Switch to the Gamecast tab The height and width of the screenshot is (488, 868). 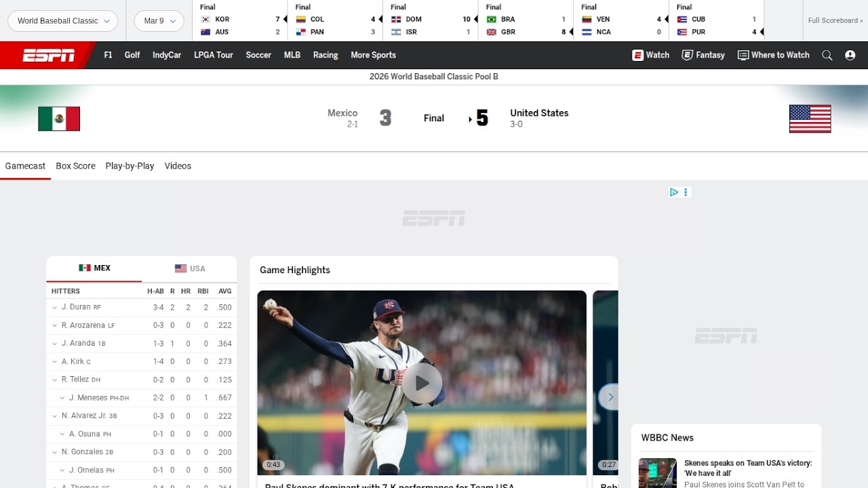point(25,166)
